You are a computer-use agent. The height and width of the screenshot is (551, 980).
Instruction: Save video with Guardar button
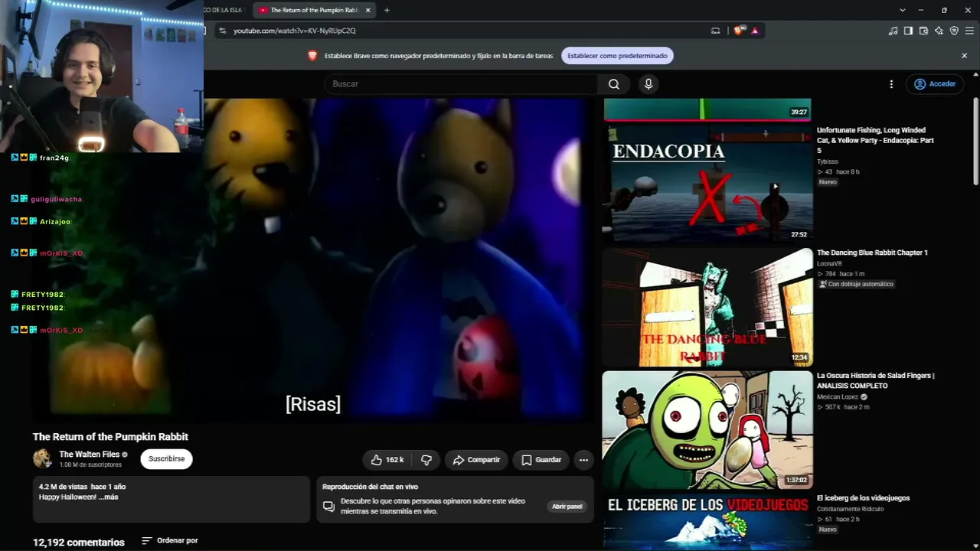point(541,460)
